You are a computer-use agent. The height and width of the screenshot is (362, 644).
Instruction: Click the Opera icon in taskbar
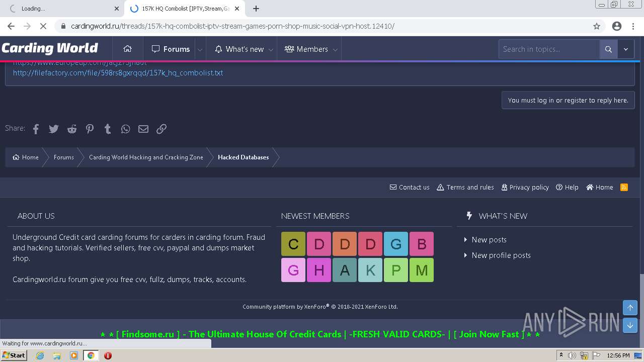(108, 355)
